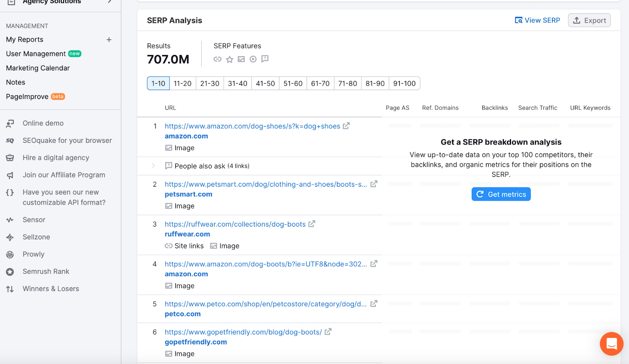
Task: Click the Backlinks column header
Action: [495, 108]
